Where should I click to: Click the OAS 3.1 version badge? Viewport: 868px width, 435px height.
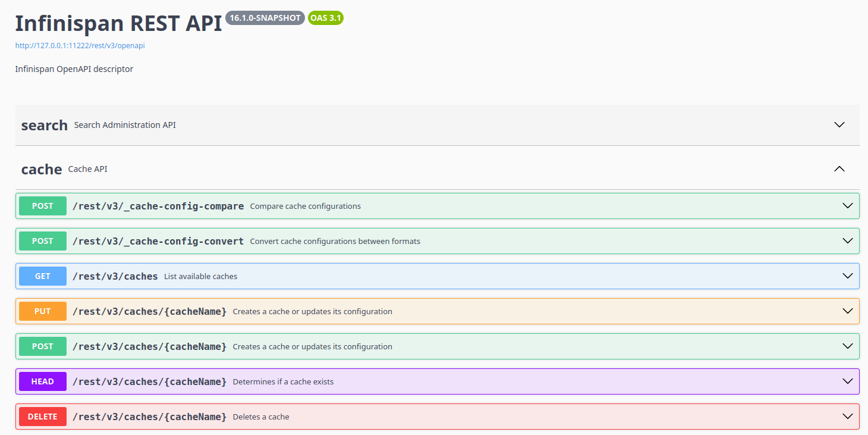[x=325, y=18]
